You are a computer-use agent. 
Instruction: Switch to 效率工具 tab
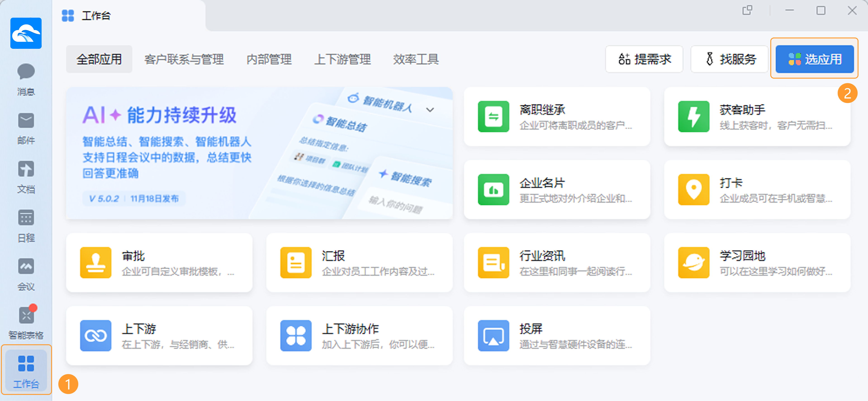(415, 59)
